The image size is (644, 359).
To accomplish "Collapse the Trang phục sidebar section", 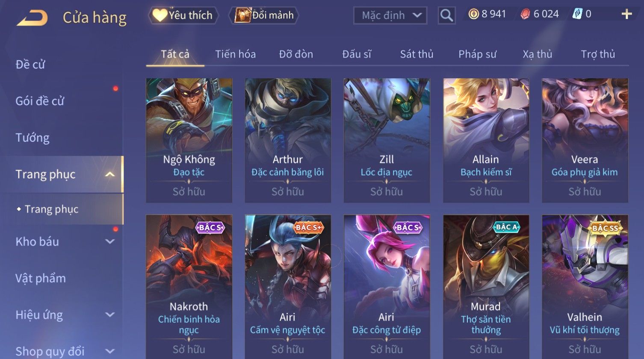I will pyautogui.click(x=110, y=174).
